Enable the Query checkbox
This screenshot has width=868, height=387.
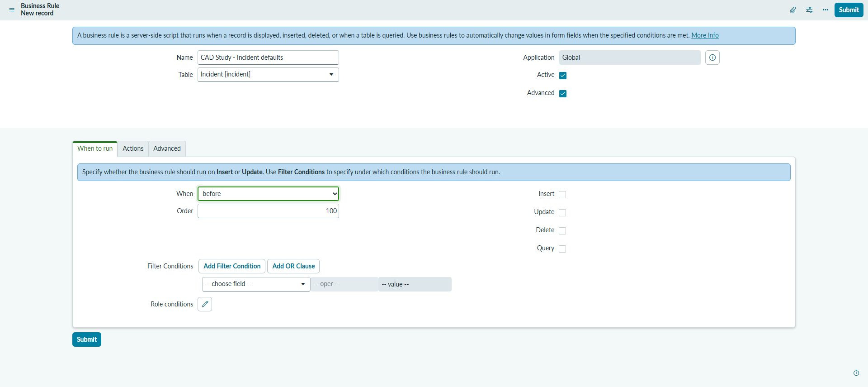(x=562, y=248)
